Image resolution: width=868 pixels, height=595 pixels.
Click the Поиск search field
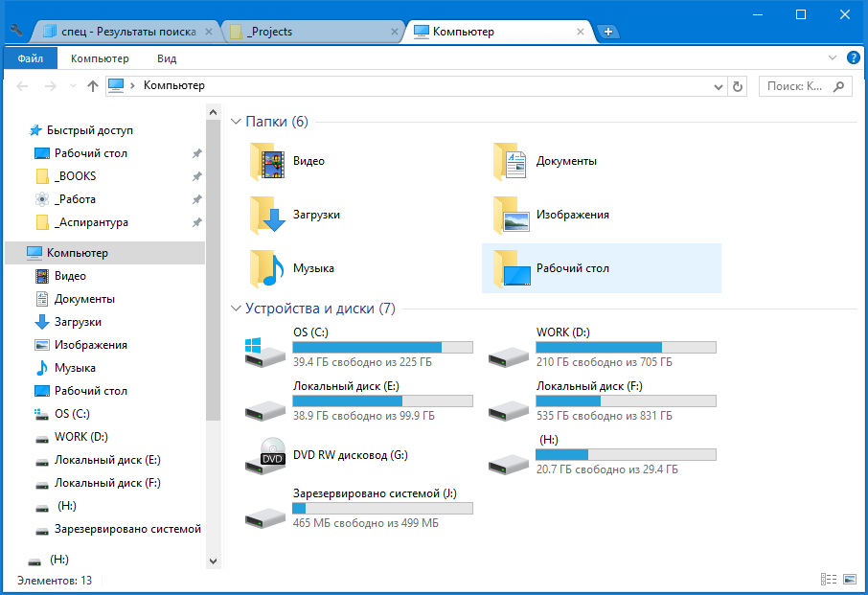click(x=806, y=86)
